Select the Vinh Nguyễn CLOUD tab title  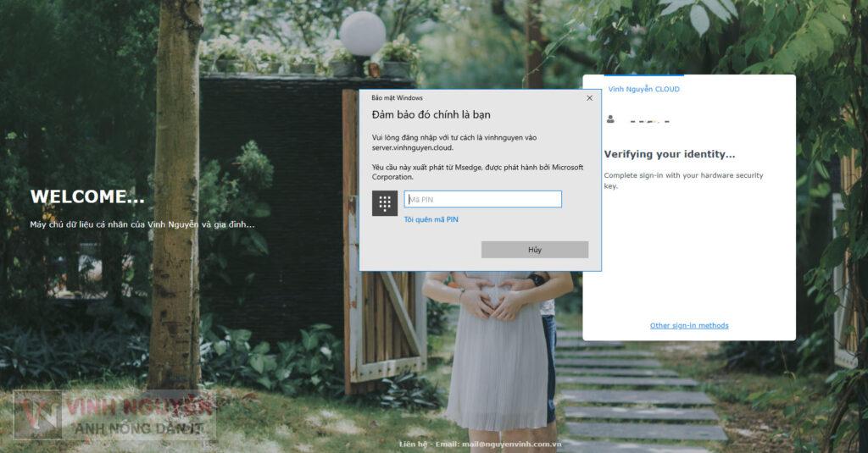(x=643, y=89)
